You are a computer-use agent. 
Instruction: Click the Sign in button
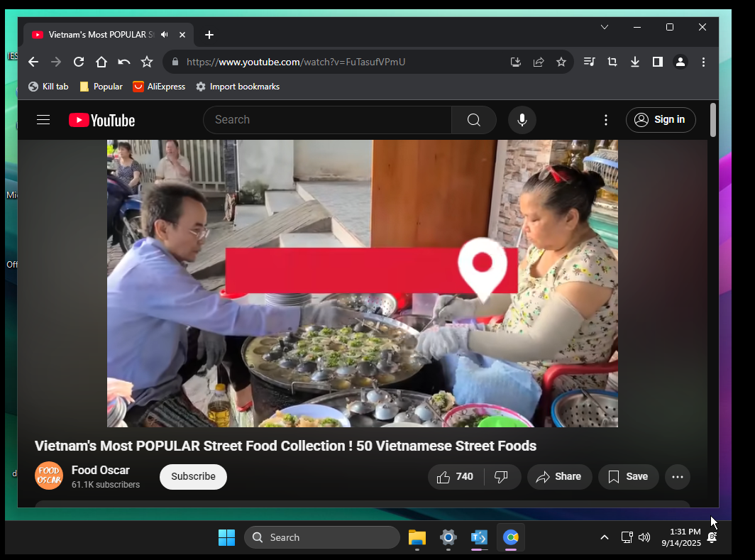tap(661, 120)
